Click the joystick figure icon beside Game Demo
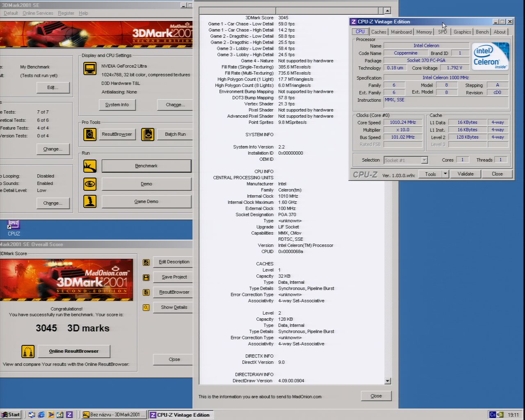525x420 pixels. pos(90,201)
